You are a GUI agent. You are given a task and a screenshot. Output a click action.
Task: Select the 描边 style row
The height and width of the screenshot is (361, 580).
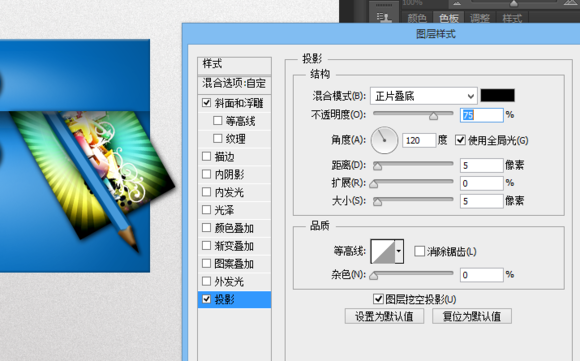[x=235, y=156]
